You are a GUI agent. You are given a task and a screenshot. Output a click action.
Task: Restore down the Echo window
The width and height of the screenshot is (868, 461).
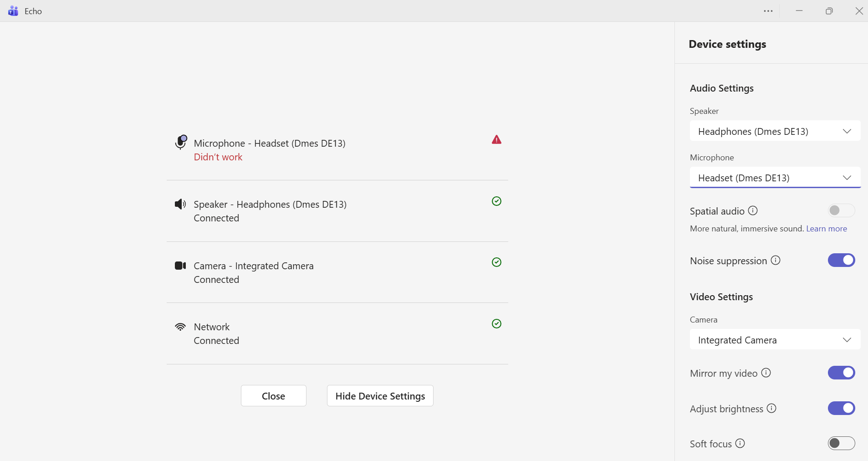pos(829,11)
